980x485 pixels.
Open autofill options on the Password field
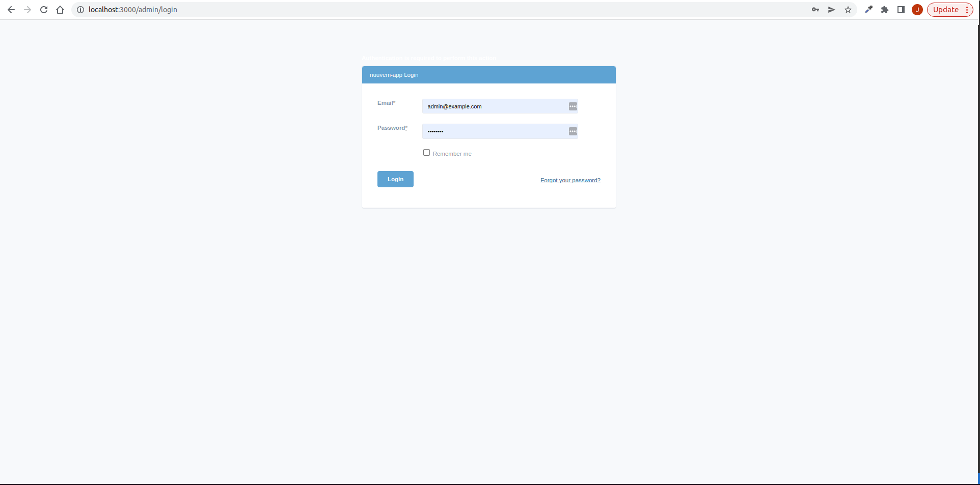pyautogui.click(x=573, y=131)
